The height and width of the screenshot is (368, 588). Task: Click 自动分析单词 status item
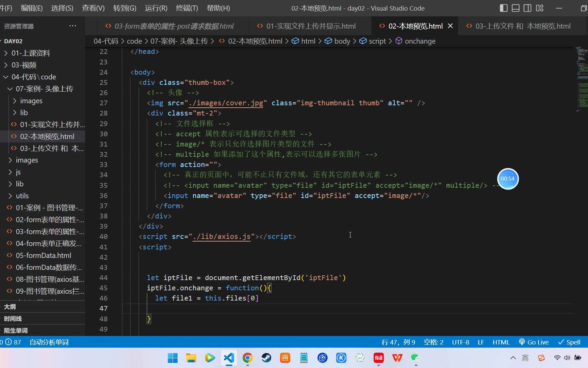point(49,342)
